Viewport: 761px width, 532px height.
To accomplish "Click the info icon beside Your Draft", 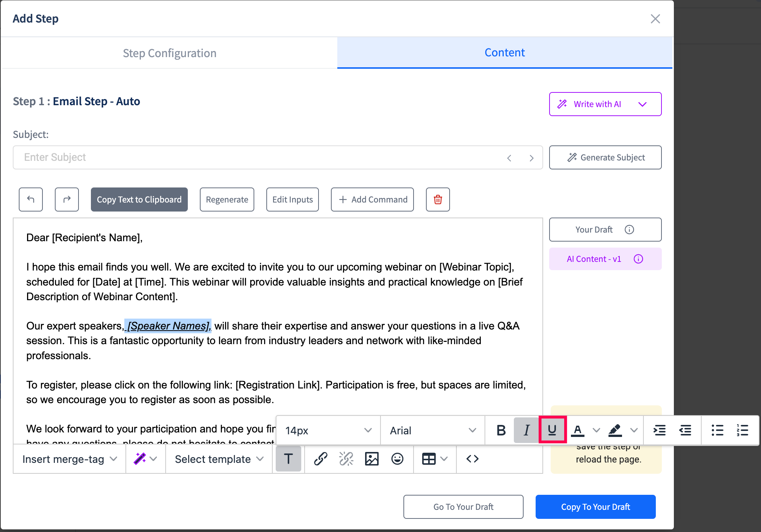I will click(630, 230).
